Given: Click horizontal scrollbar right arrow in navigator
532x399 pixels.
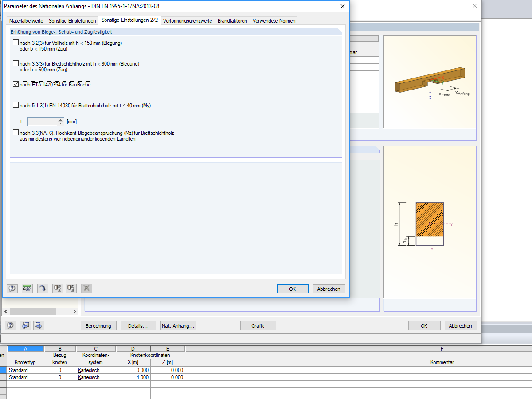Looking at the screenshot, I should click(x=75, y=311).
